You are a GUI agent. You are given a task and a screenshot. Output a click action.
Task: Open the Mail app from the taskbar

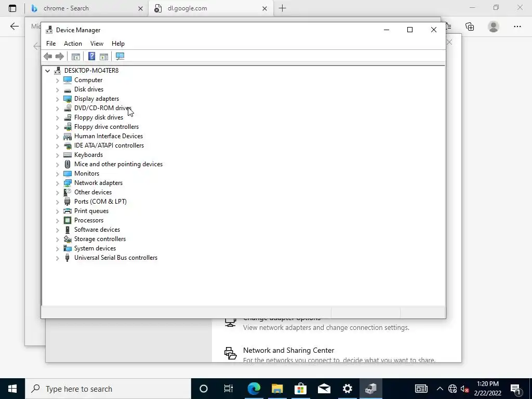(x=324, y=389)
